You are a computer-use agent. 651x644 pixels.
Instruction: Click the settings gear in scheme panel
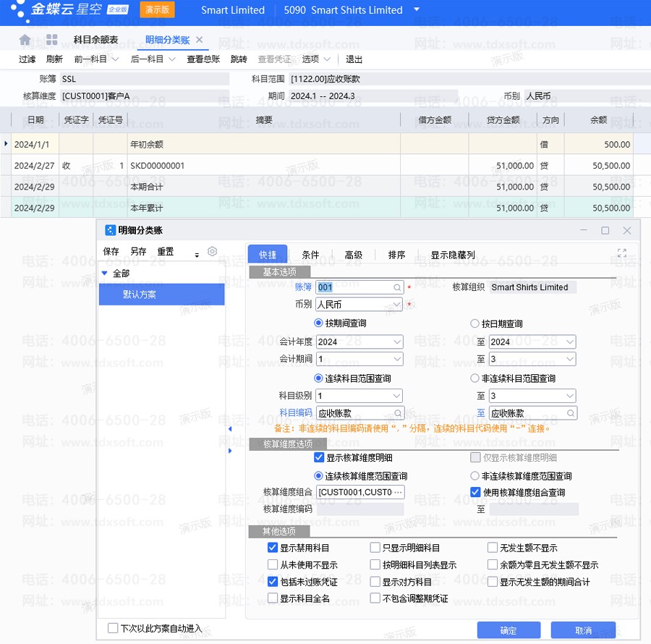(212, 252)
